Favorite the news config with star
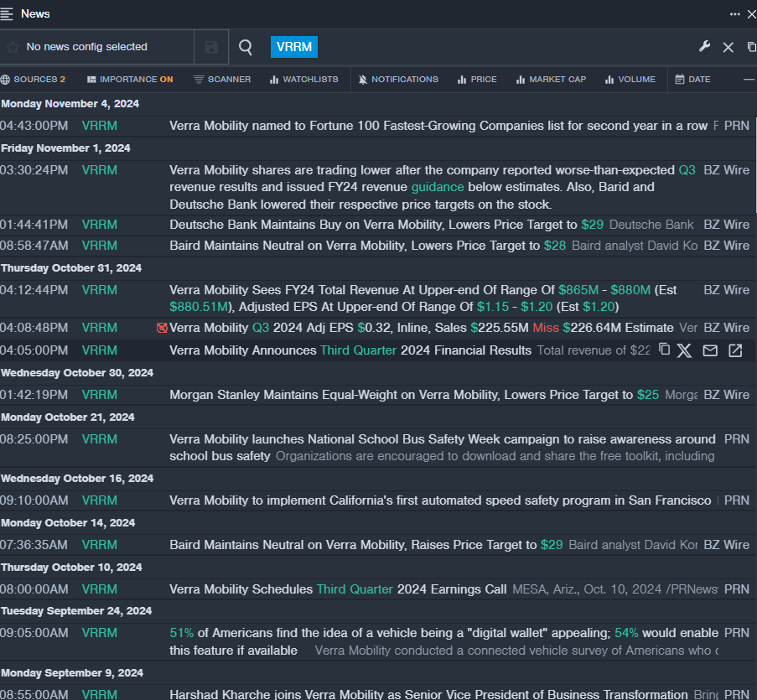 13,48
